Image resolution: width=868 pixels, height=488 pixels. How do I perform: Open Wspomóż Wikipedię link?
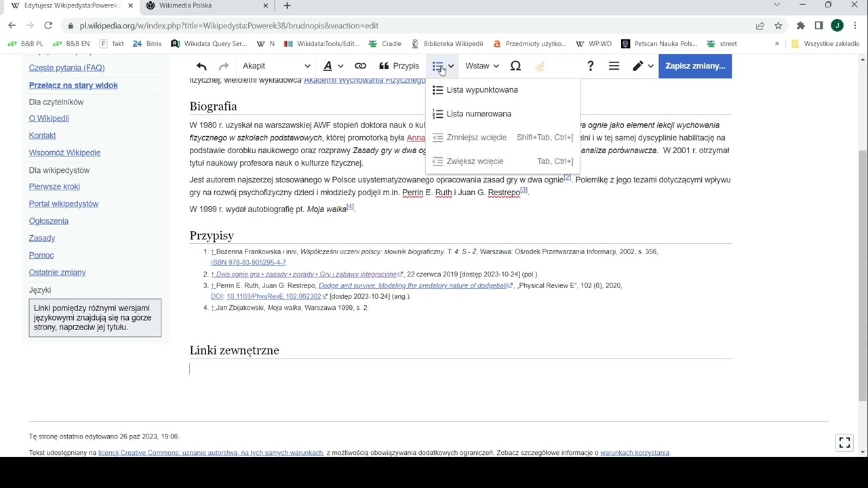coord(64,153)
